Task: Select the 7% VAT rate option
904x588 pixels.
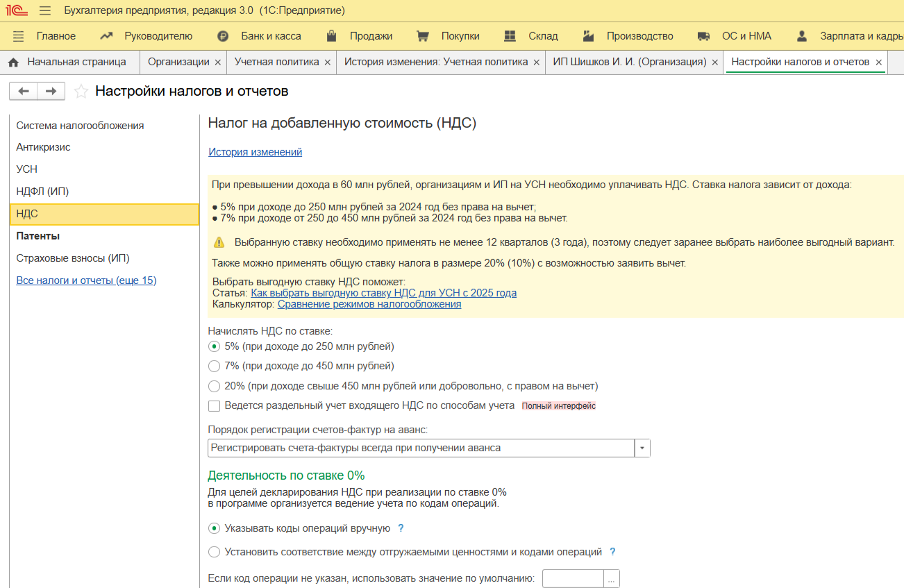Action: click(215, 366)
